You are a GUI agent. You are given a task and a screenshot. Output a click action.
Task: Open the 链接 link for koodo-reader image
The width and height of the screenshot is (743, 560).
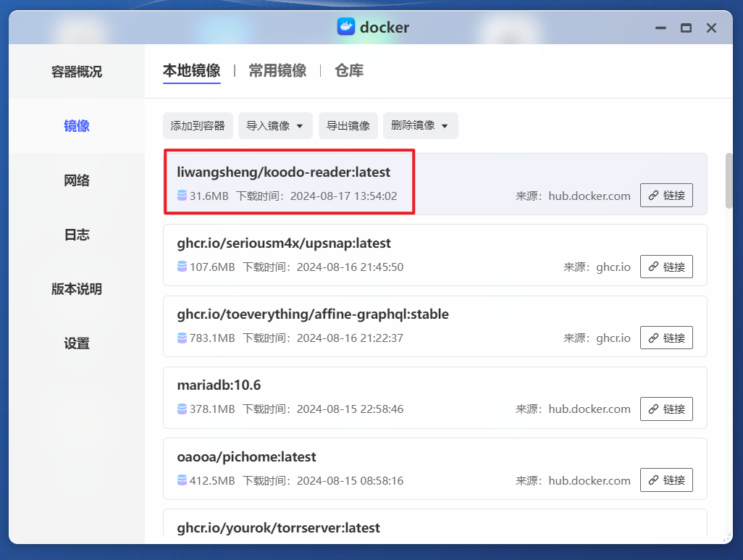click(666, 196)
